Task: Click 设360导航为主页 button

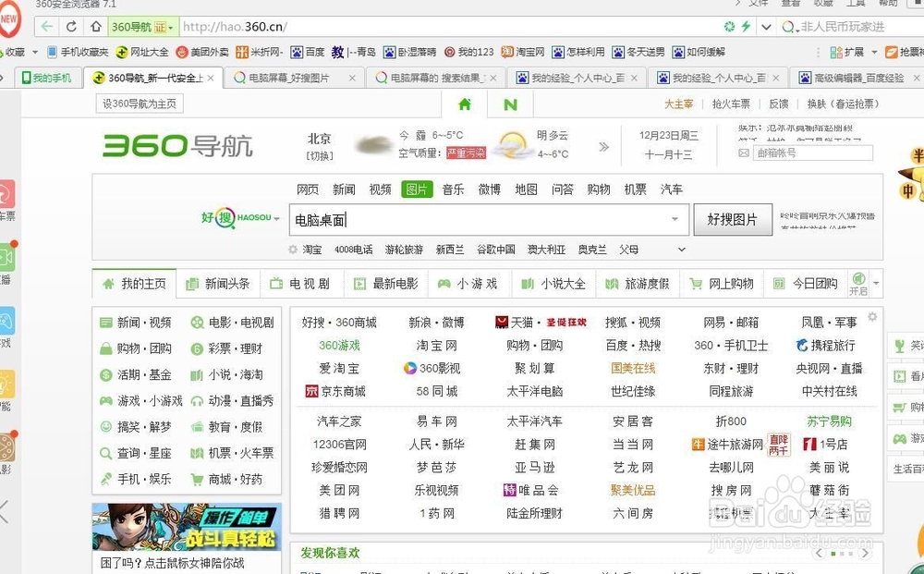Action: click(x=140, y=104)
